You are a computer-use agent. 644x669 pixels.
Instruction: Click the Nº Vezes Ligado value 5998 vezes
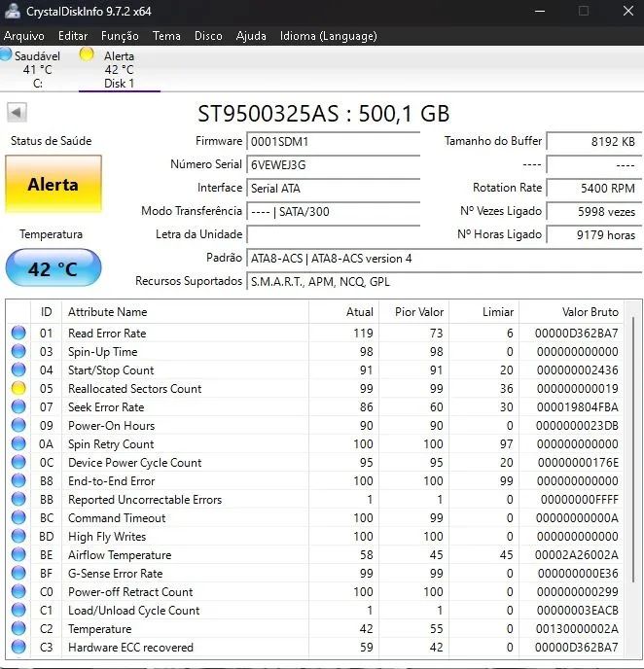(x=594, y=212)
